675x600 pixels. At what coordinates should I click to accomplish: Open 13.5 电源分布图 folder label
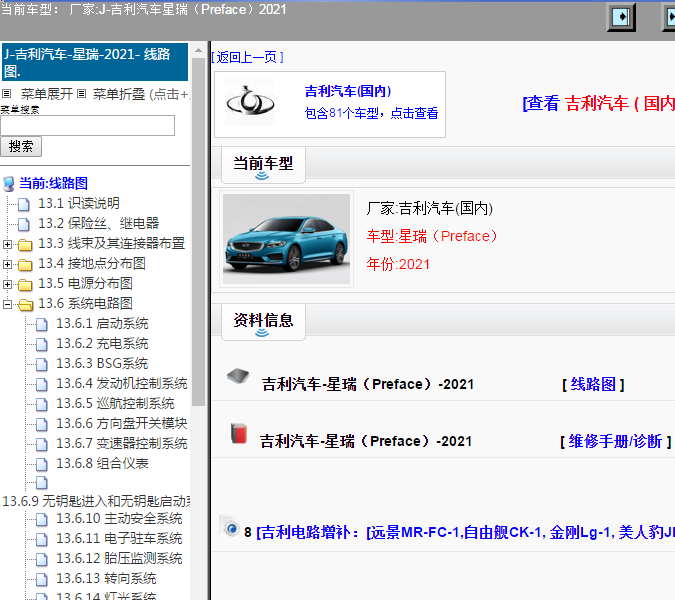[85, 283]
